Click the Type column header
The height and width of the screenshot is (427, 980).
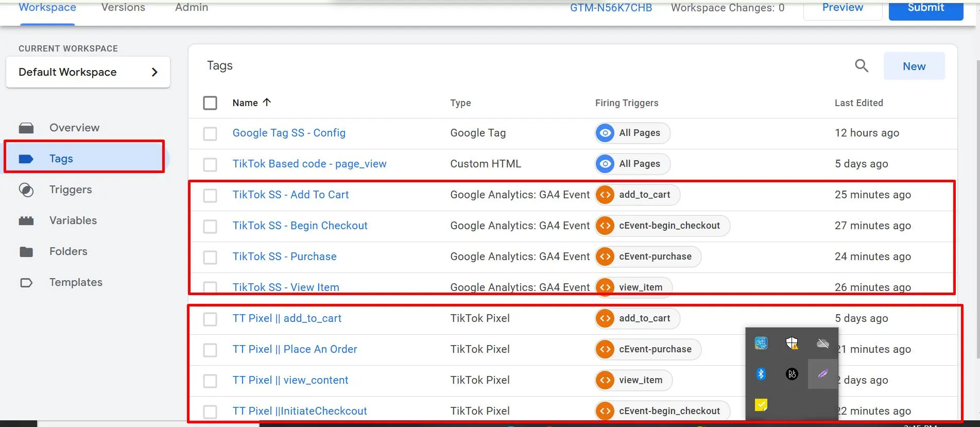(460, 103)
